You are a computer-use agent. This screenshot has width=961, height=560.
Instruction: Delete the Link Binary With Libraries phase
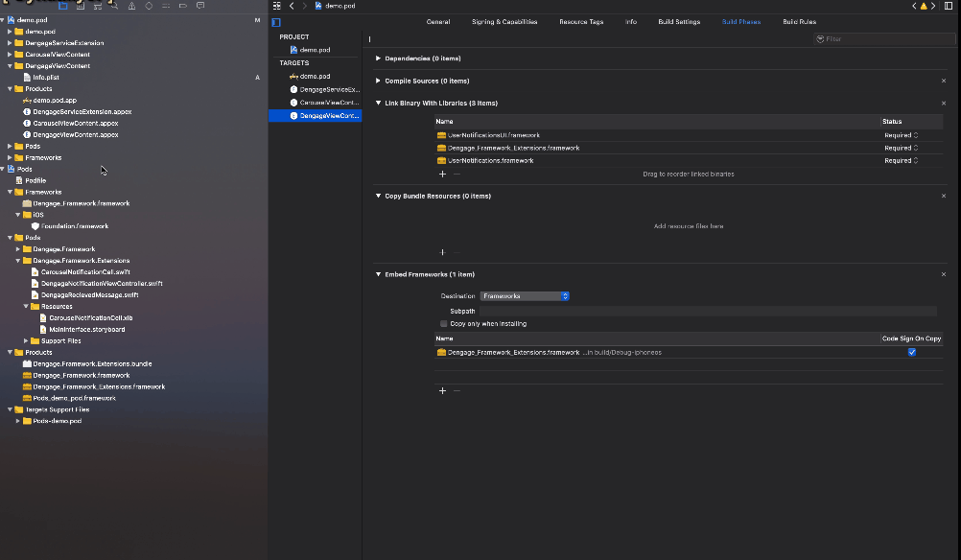click(944, 104)
